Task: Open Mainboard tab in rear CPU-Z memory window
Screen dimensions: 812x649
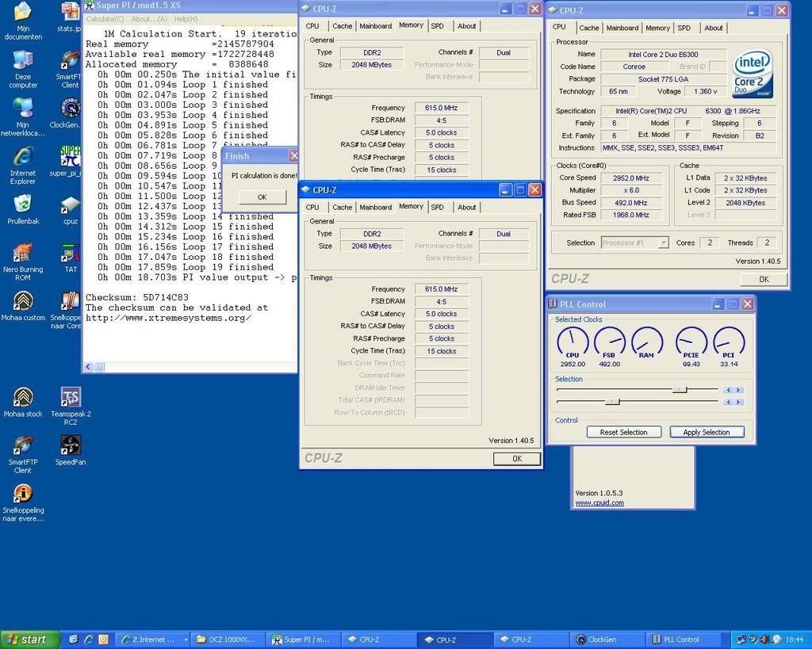Action: pyautogui.click(x=375, y=26)
